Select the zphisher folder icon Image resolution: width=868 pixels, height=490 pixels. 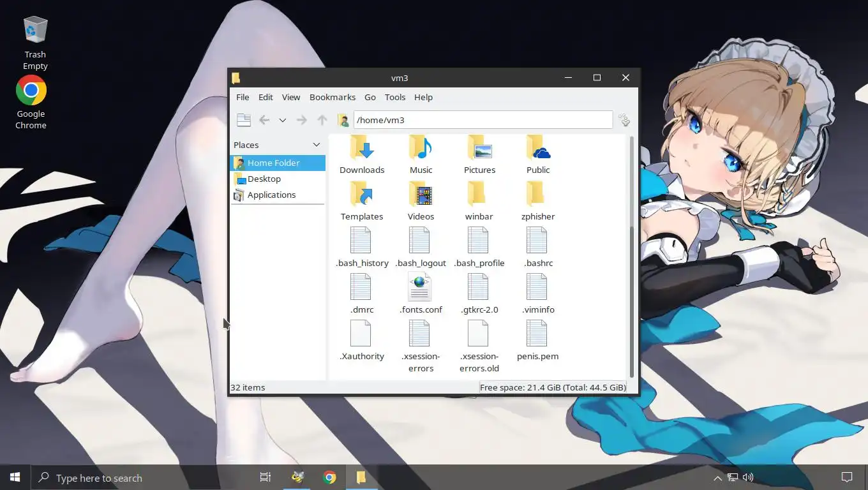(x=536, y=194)
